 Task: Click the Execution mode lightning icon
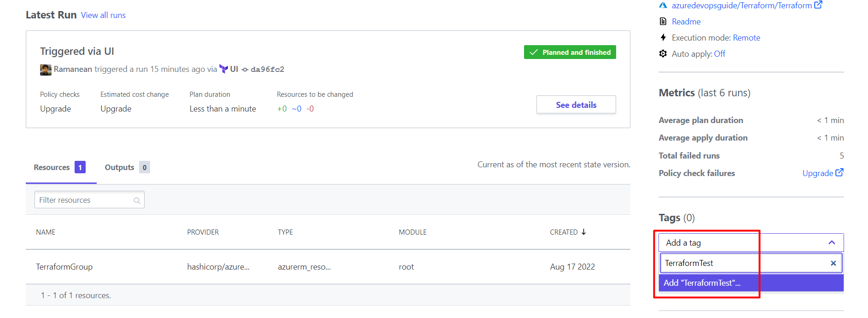click(x=663, y=37)
